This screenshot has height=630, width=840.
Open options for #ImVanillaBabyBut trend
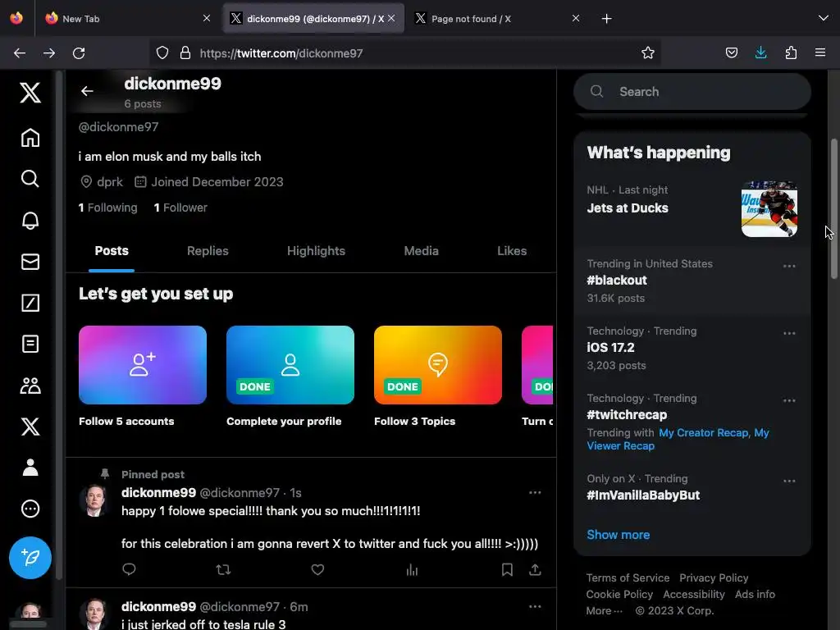tap(789, 481)
